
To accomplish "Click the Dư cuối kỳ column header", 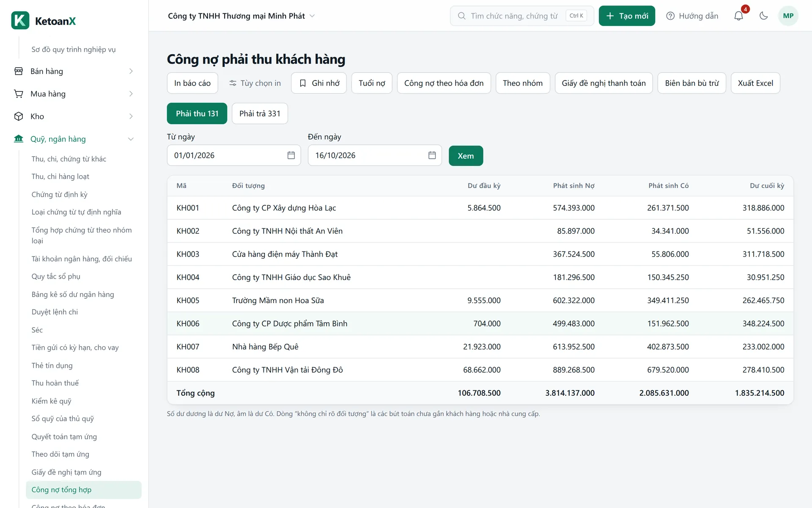I will 767,185.
